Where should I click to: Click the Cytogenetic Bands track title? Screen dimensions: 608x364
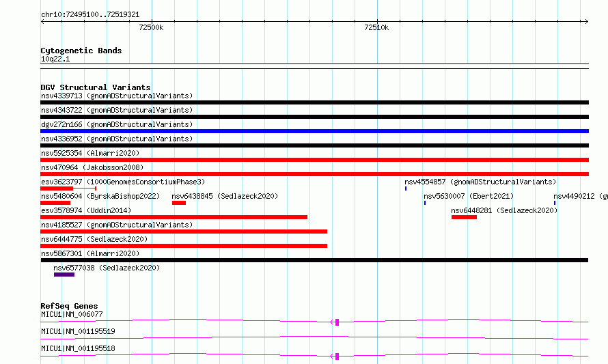pyautogui.click(x=81, y=51)
